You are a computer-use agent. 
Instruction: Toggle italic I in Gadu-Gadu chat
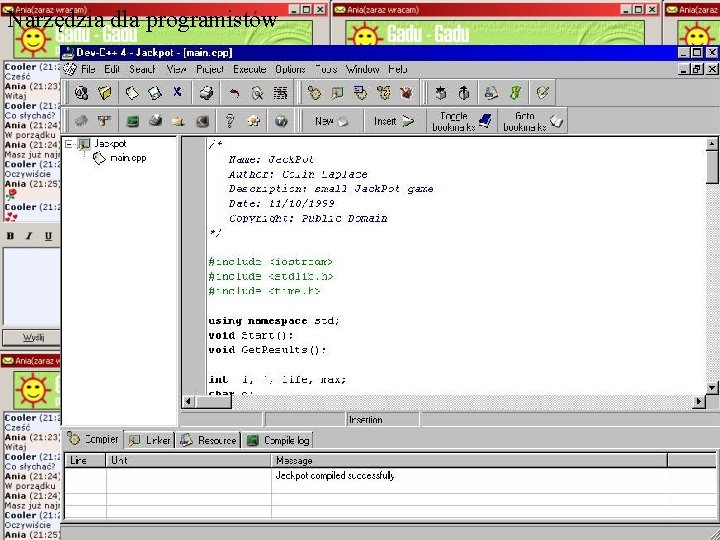(29, 236)
